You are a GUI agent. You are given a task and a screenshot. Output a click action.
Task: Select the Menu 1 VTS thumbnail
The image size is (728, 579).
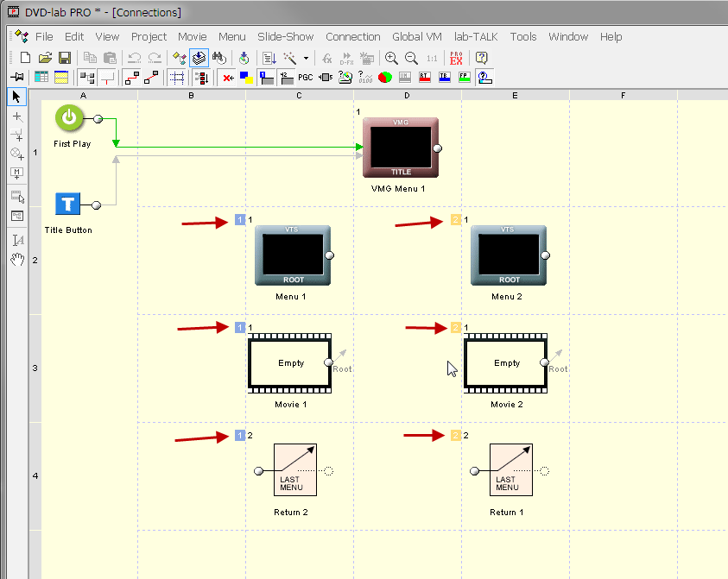point(293,255)
